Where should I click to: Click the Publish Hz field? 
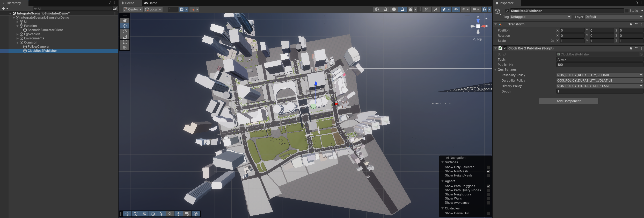(x=600, y=65)
